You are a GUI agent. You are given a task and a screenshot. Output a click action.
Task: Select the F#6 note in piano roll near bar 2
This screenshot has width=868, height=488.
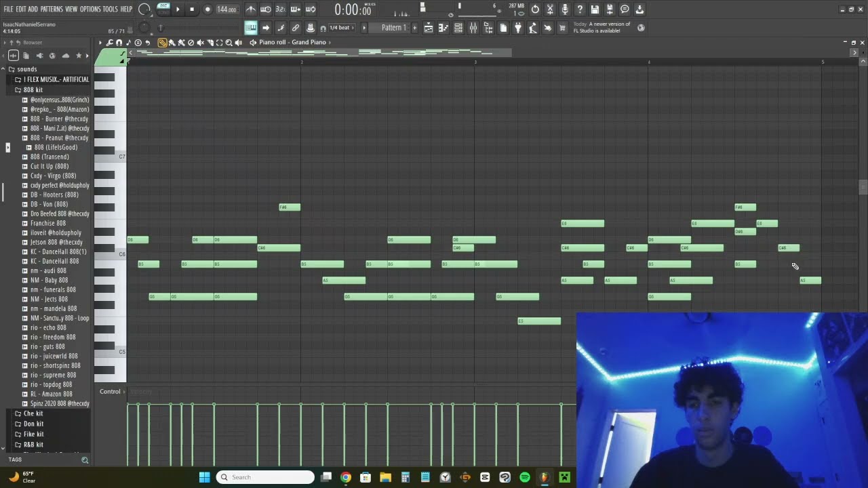tap(290, 207)
